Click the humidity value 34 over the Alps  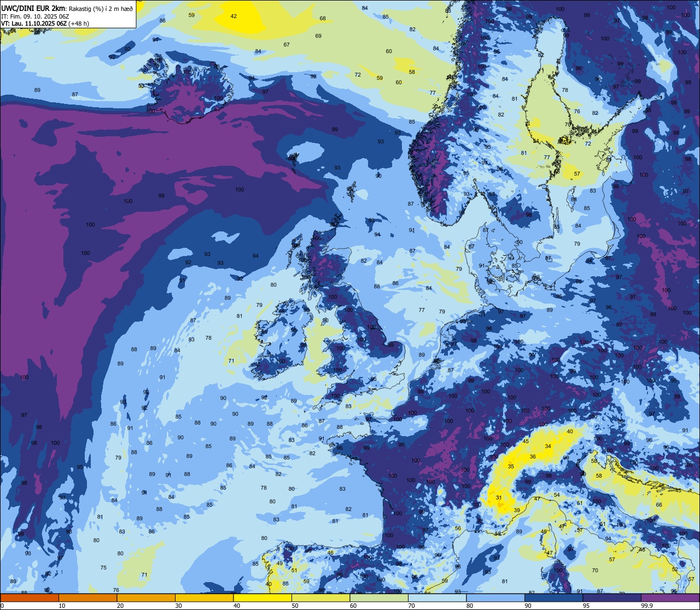tap(548, 446)
